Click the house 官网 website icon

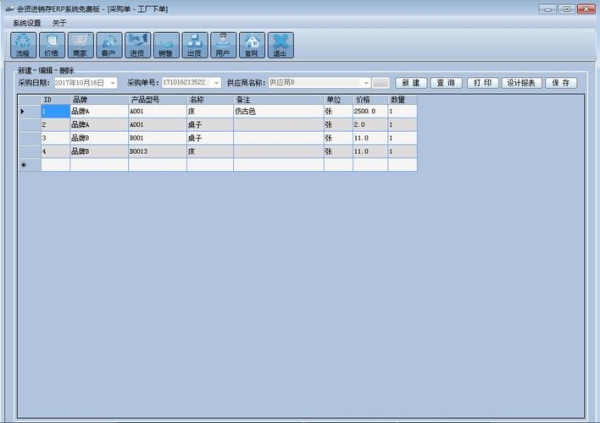(252, 45)
